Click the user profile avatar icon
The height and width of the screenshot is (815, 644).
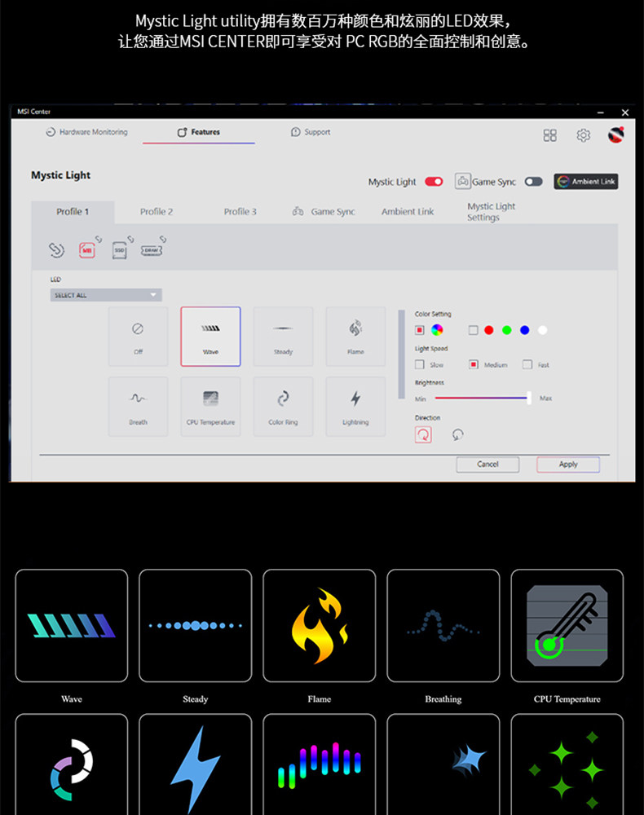[x=616, y=135]
